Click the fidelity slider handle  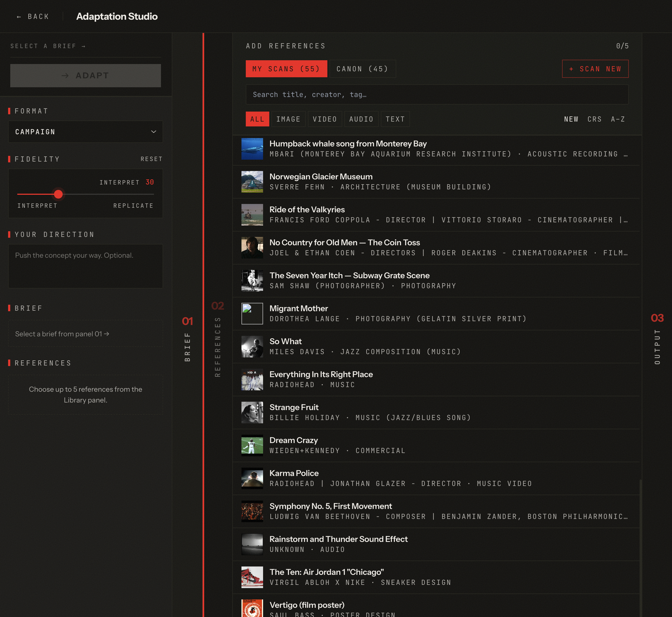[58, 194]
